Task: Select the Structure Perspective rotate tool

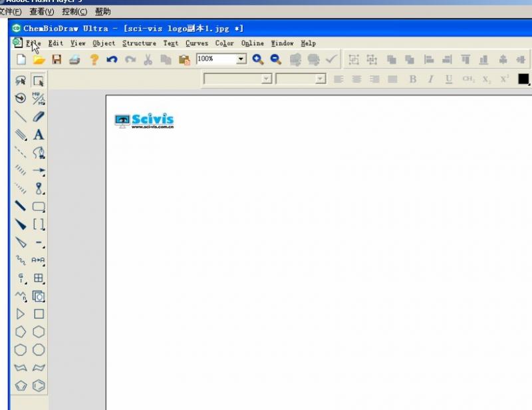Action: [21, 99]
